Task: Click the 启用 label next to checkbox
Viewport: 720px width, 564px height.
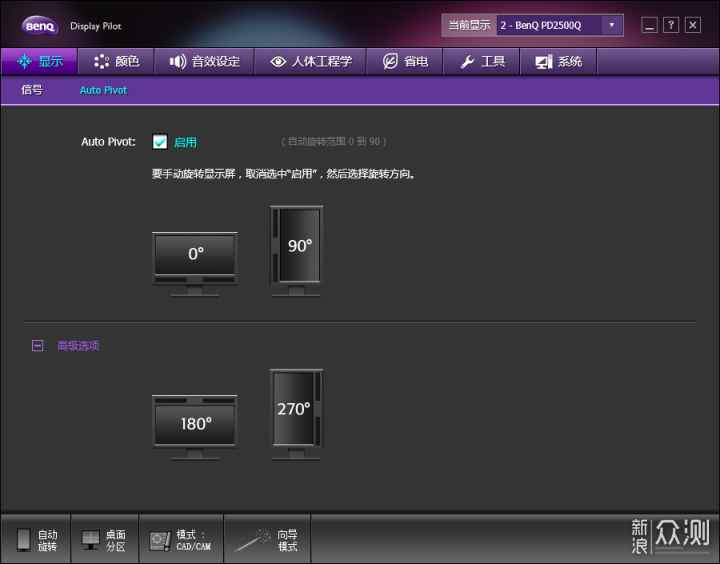Action: (185, 142)
